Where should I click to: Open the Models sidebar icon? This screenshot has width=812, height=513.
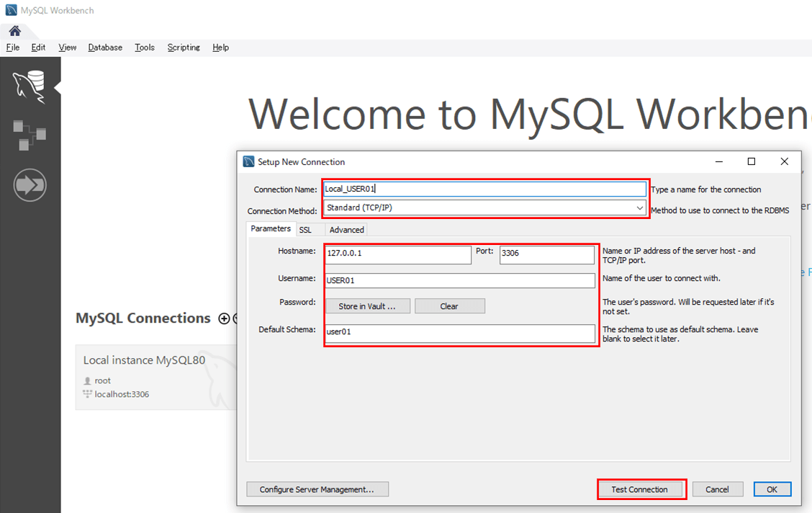point(30,135)
